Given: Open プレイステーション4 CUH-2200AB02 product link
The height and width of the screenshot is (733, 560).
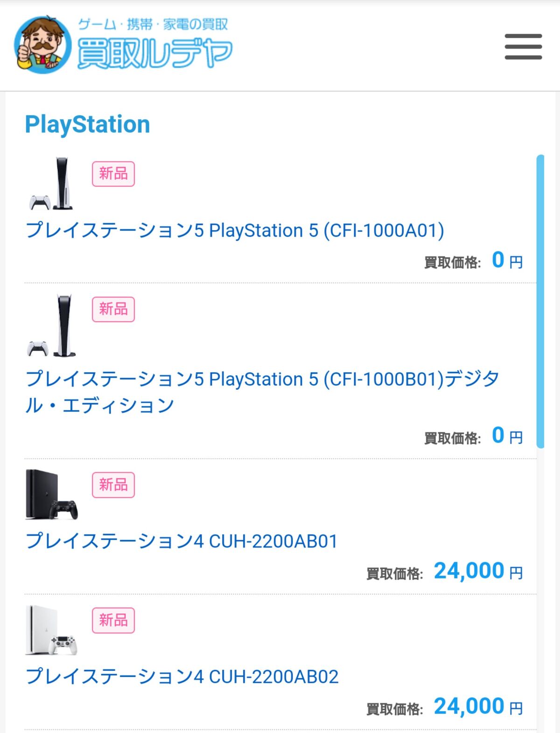Looking at the screenshot, I should coord(182,677).
